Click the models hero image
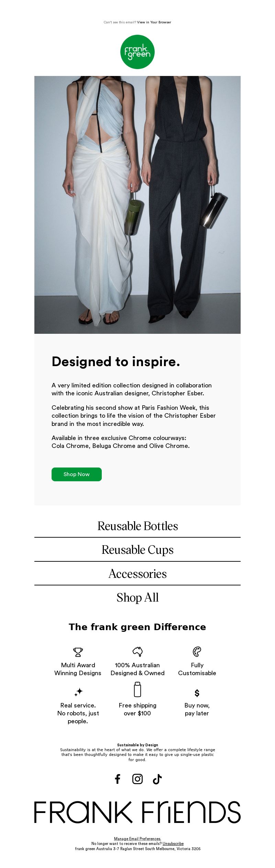This screenshot has width=275, height=868. (x=137, y=205)
